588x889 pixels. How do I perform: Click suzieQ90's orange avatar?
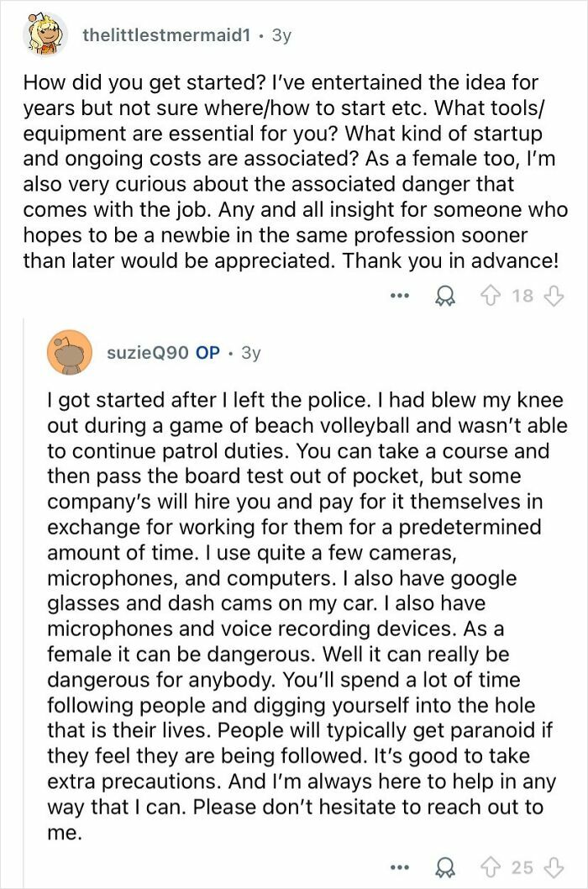tap(70, 353)
